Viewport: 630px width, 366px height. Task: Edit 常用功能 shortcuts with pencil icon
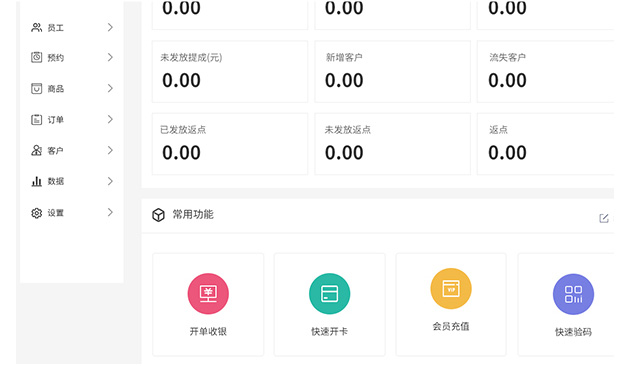click(603, 218)
